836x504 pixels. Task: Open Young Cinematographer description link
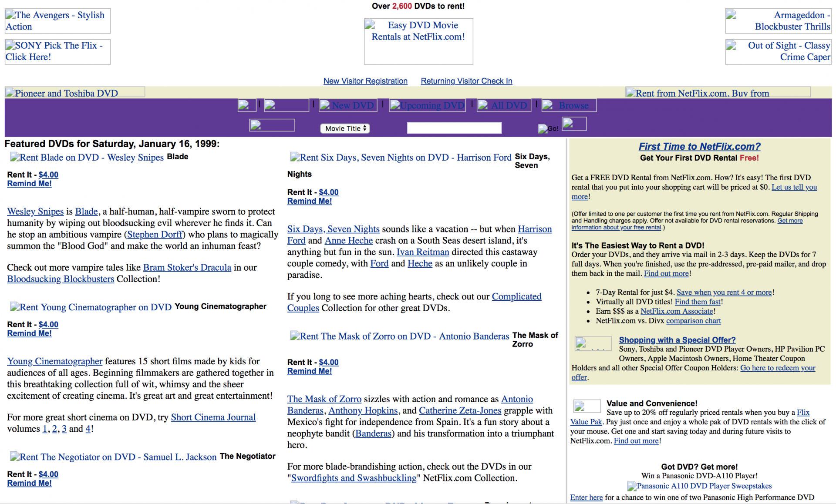[55, 361]
